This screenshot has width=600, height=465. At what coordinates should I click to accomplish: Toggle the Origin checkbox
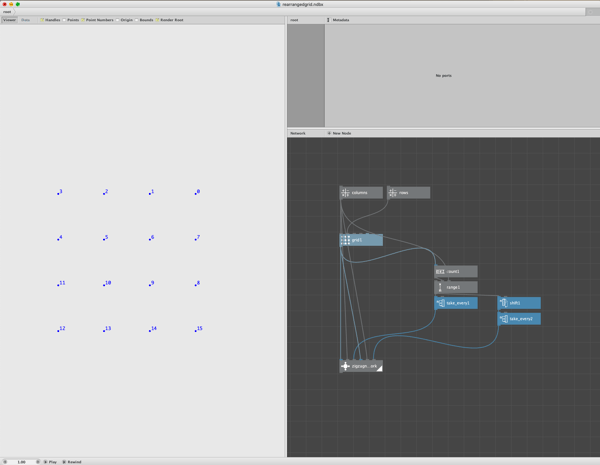coord(117,20)
